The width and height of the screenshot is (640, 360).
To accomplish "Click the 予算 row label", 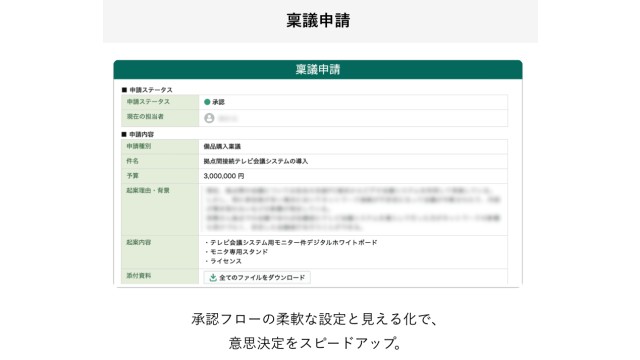I will pyautogui.click(x=132, y=176).
